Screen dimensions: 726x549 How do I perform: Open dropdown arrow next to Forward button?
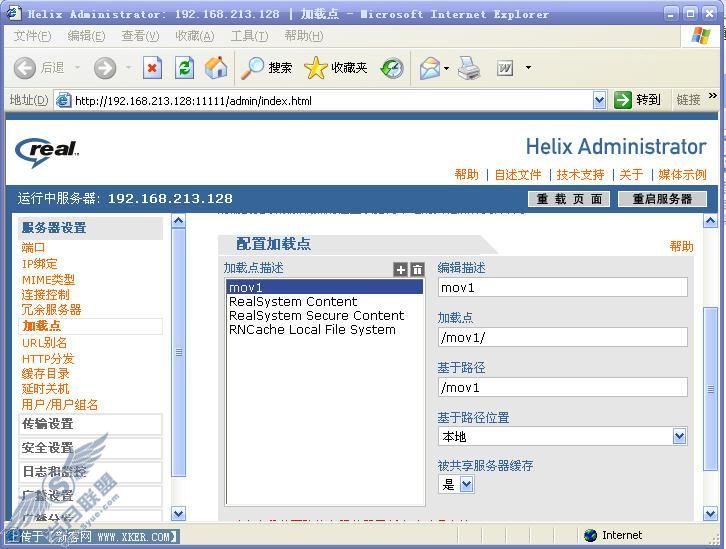(x=128, y=68)
